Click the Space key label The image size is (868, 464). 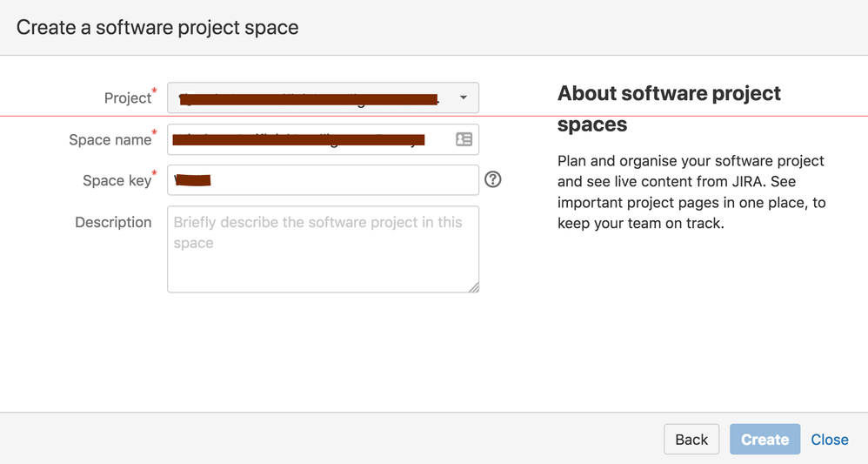click(x=117, y=181)
